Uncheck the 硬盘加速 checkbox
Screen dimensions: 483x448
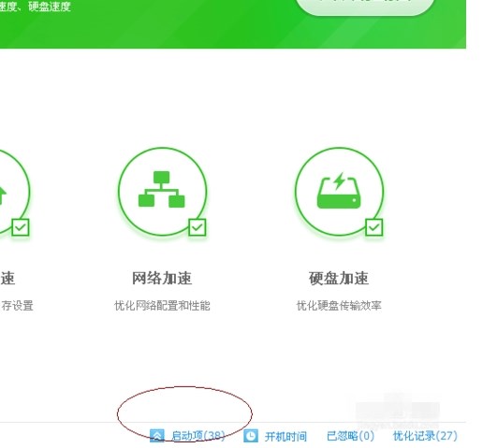click(x=374, y=227)
